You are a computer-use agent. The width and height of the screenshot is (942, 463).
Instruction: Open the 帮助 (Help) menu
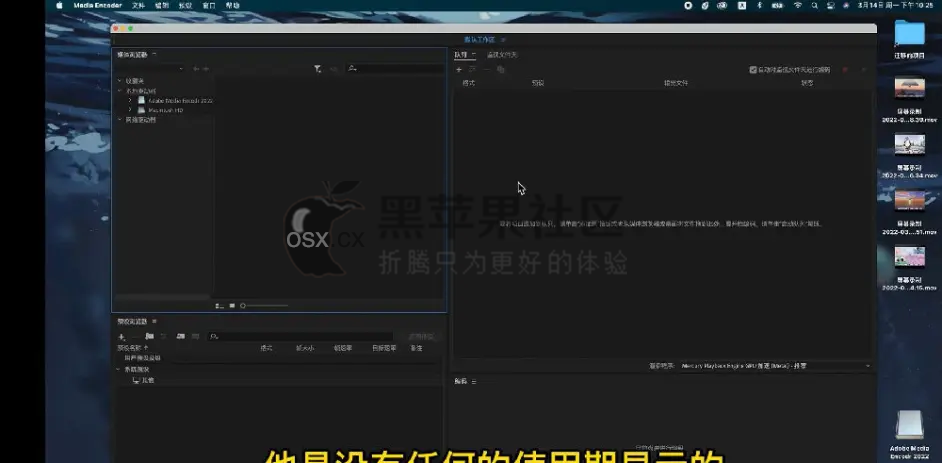point(232,5)
